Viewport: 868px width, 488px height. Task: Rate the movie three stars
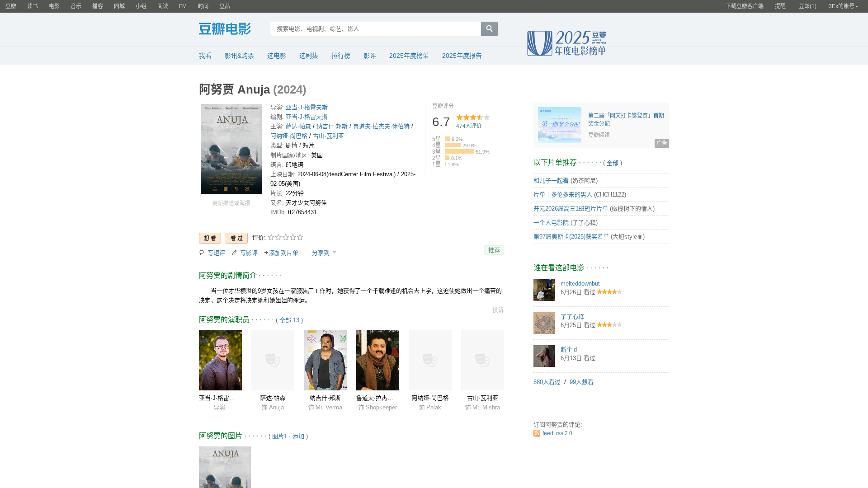pyautogui.click(x=286, y=237)
